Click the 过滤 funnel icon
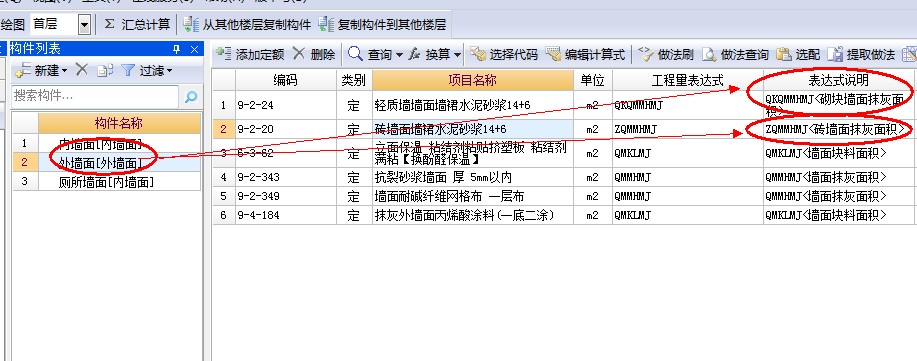Image resolution: width=917 pixels, height=361 pixels. tap(127, 71)
